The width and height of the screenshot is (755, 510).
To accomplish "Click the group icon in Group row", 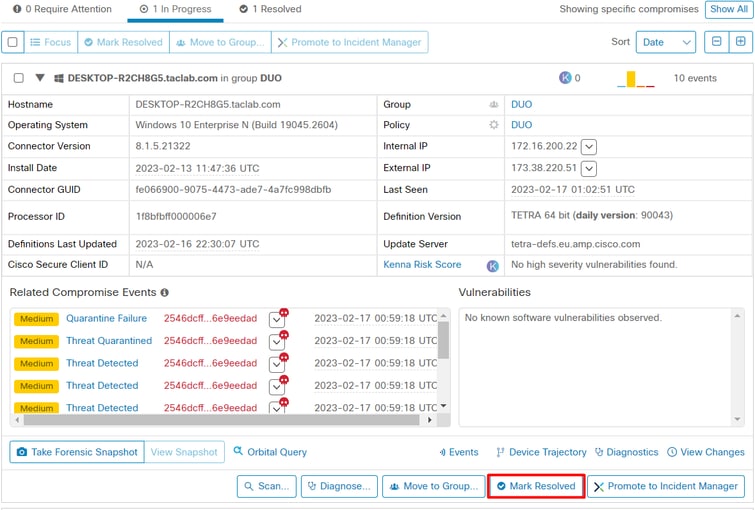I will (x=494, y=105).
